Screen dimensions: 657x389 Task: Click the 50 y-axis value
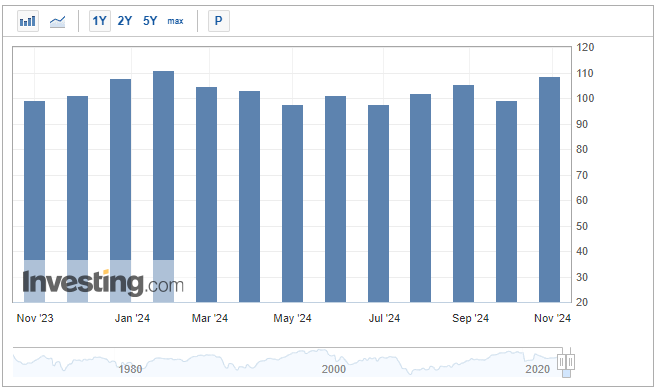coord(582,226)
